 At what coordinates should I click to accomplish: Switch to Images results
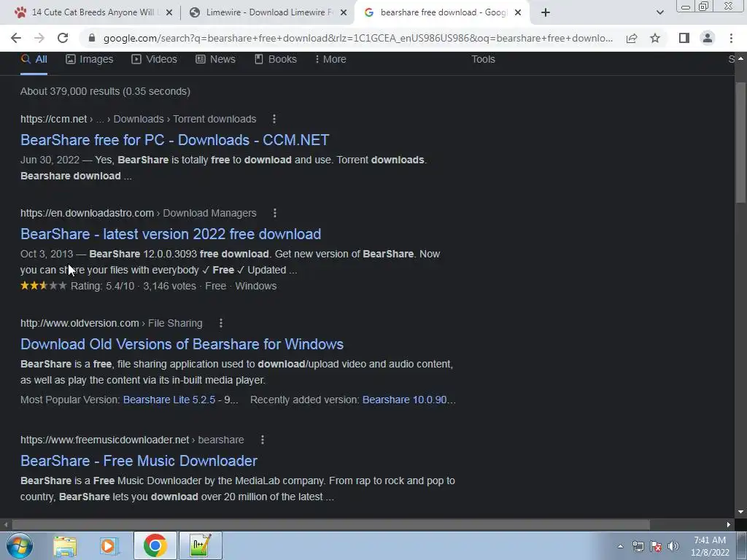coord(90,60)
